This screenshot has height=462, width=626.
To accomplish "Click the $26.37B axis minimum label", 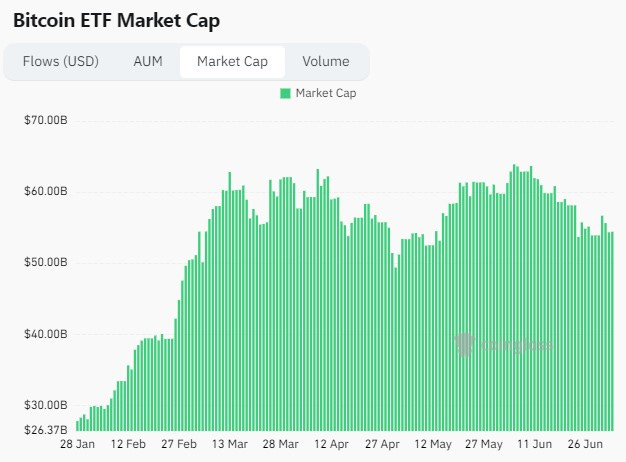I will coord(46,430).
